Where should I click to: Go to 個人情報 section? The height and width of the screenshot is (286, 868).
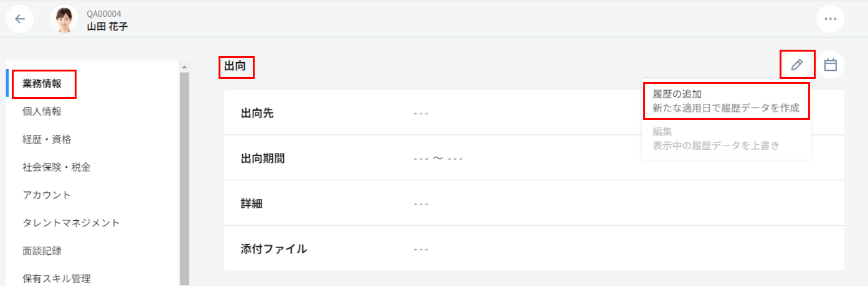click(42, 112)
